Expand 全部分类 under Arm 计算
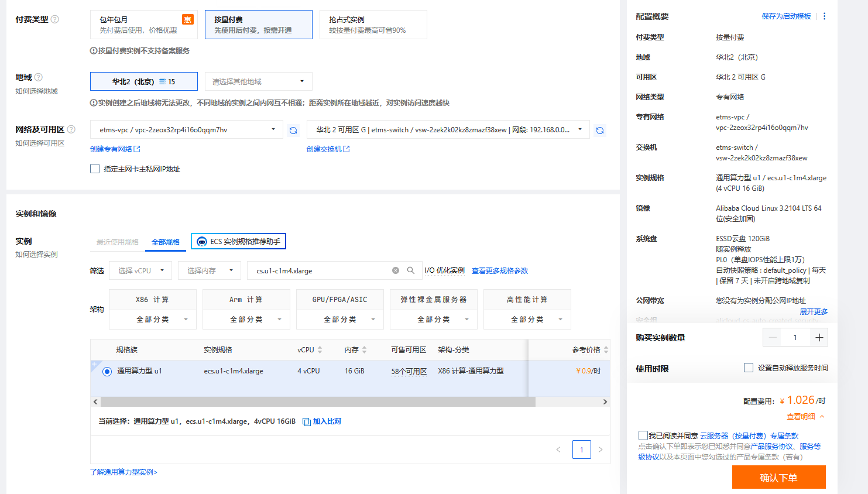Viewport: 868px width, 494px height. click(x=246, y=320)
